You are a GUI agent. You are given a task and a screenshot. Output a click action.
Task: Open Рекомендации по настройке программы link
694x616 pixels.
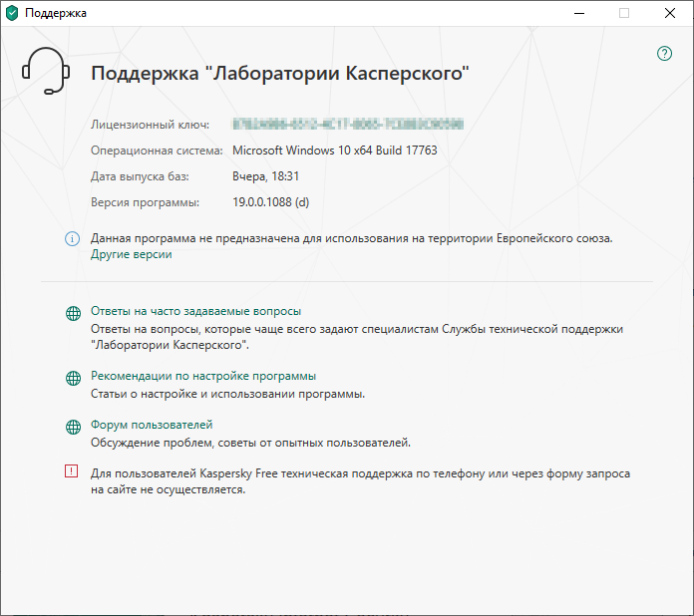(x=203, y=376)
